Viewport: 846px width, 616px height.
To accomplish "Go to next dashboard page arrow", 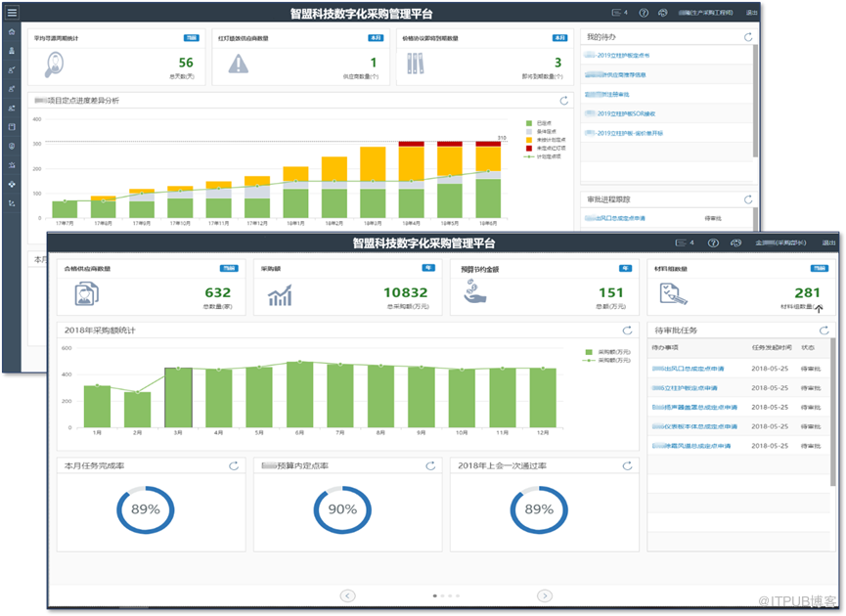I will [545, 595].
